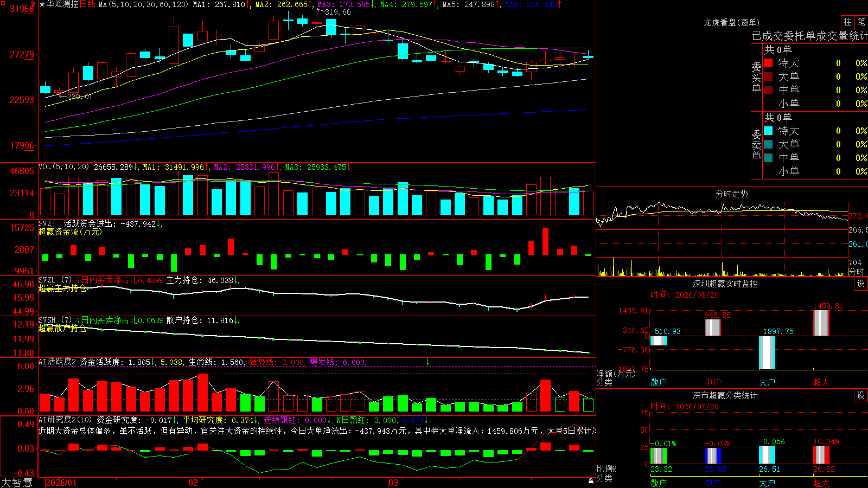Screen dimensions: 868x488
Task: Click the MA5: 247.898 value
Action: point(469,4)
